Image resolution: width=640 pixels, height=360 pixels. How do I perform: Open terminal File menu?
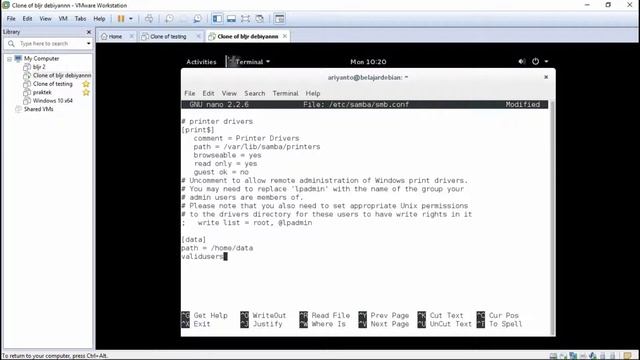click(x=189, y=93)
